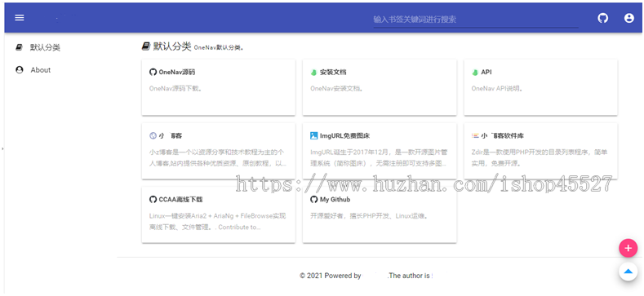The height and width of the screenshot is (296, 644).
Task: Click GitHub icon on My Github card
Action: coord(313,200)
